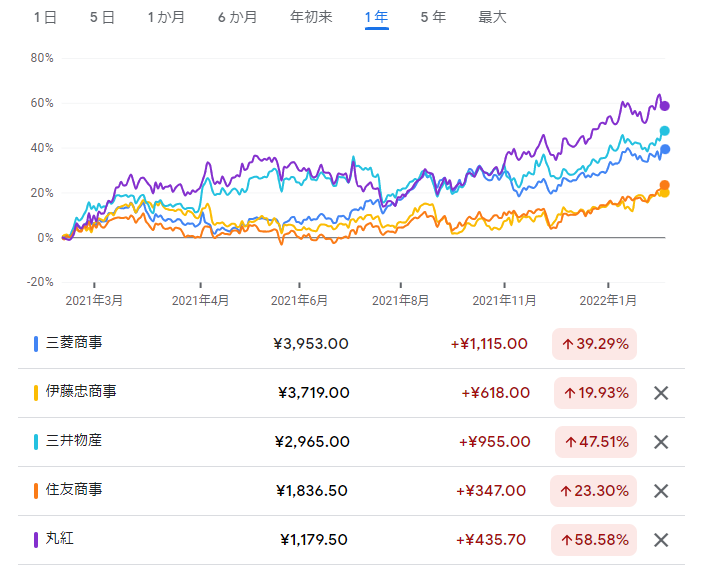The image size is (704, 574).
Task: Click the ¥1,836.50 price value
Action: (312, 491)
